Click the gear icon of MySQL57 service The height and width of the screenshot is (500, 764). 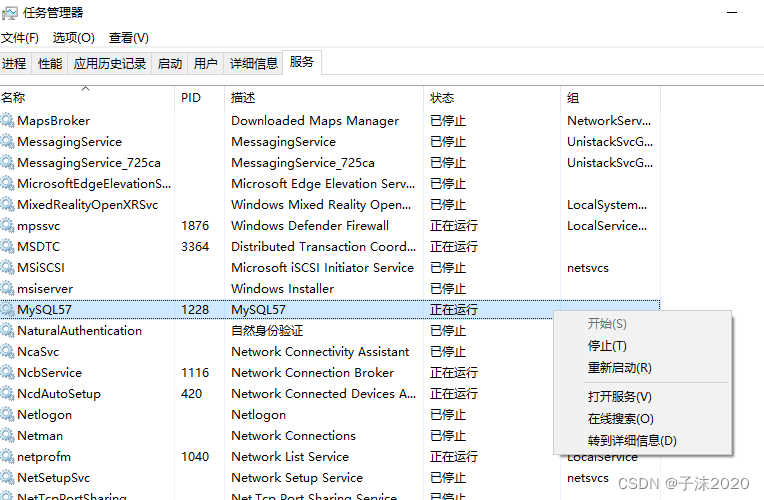click(x=7, y=309)
